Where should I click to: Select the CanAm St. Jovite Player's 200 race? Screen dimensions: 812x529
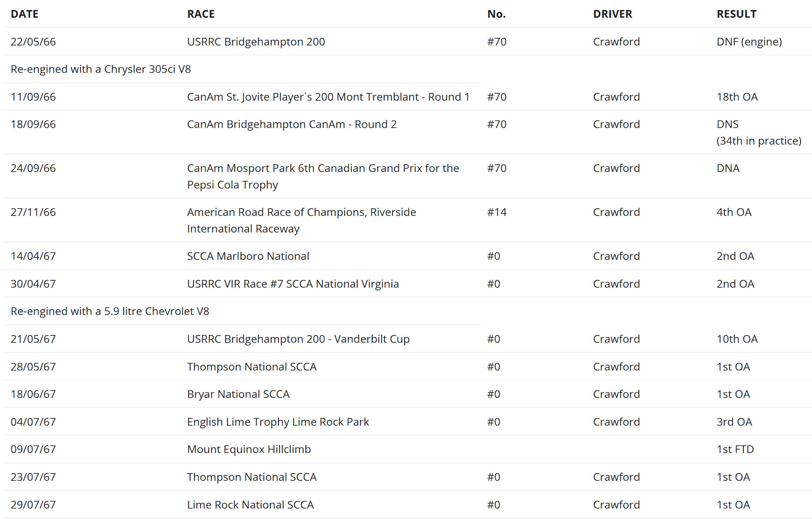pos(328,97)
